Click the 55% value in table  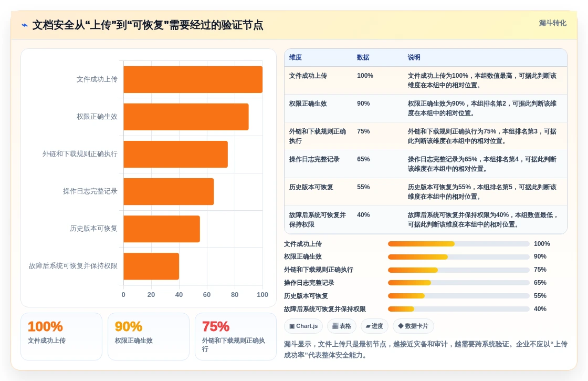tap(363, 187)
